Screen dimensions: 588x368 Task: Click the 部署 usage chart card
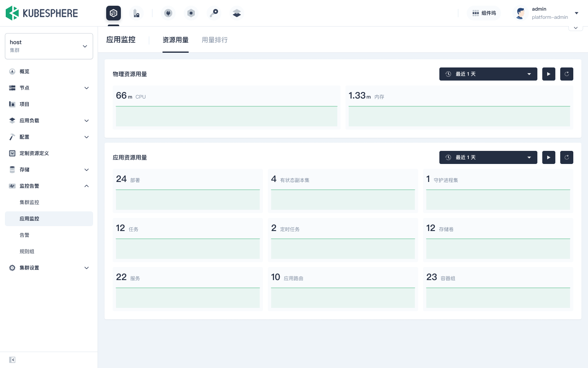tap(188, 191)
